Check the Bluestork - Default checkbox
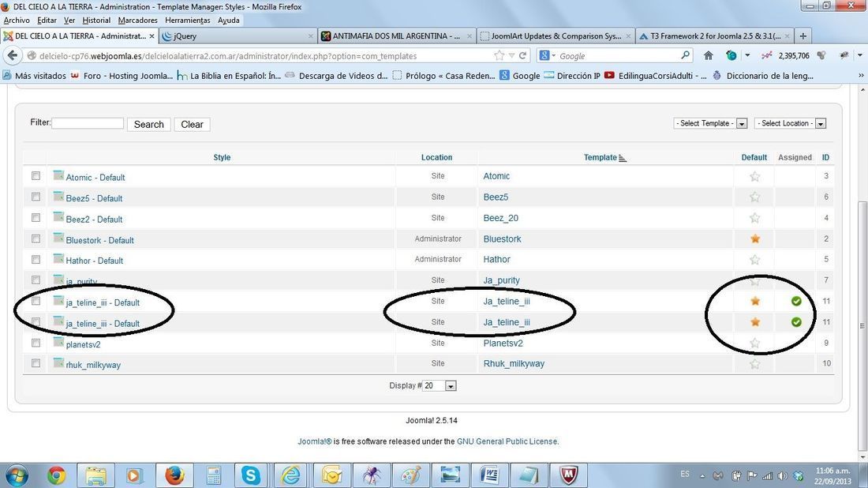The image size is (868, 488). pos(36,238)
